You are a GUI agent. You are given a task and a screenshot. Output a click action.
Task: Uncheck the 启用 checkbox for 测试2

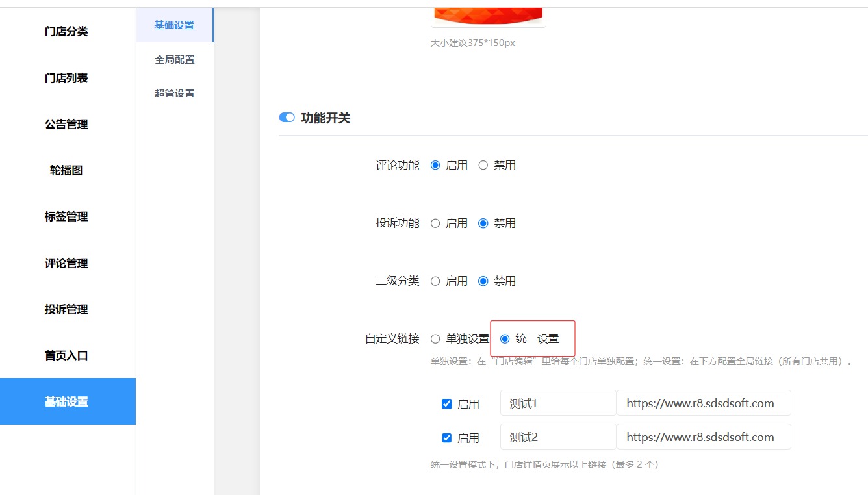pos(446,438)
